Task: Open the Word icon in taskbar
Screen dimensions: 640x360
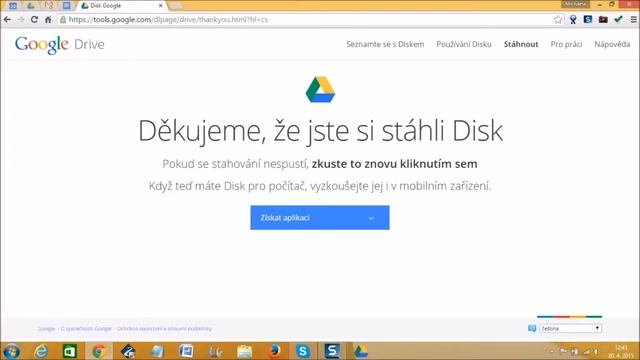Action: tap(186, 351)
